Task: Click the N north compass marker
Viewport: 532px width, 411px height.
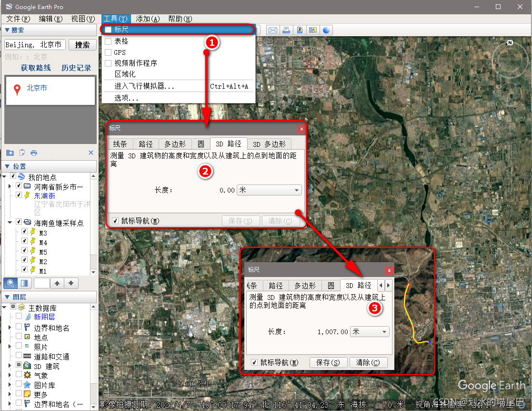Action: (510, 43)
